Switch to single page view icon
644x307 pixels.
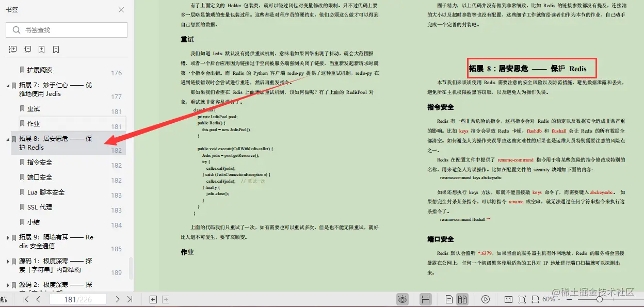click(448, 299)
